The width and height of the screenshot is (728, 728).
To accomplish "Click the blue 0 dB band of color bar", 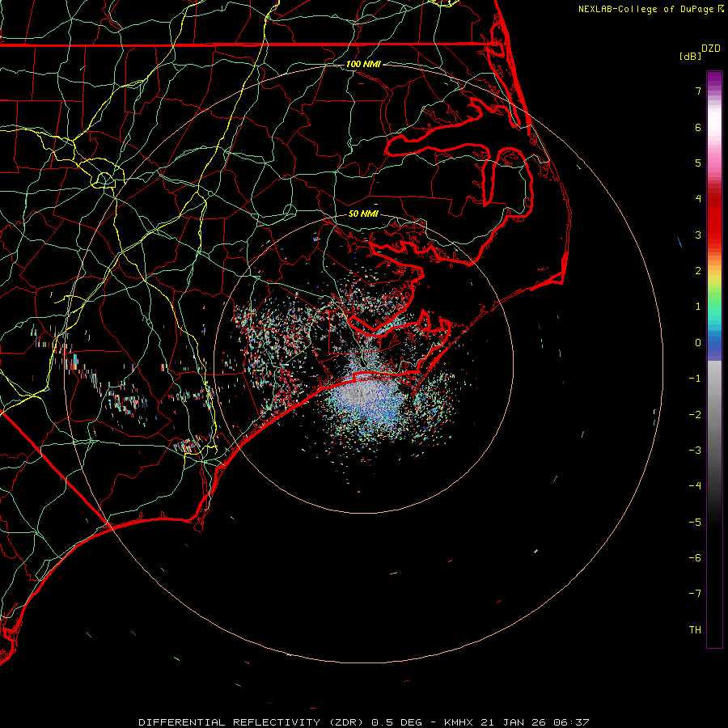I will click(x=714, y=345).
